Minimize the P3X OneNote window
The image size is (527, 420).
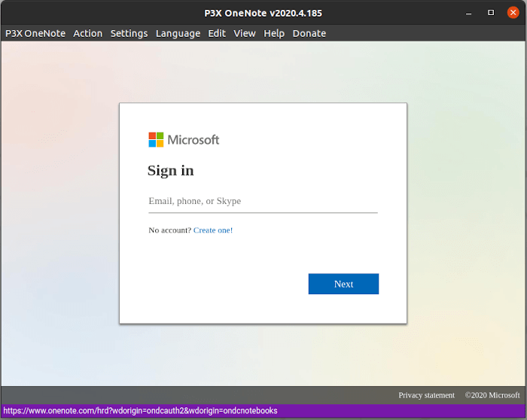[x=468, y=13]
